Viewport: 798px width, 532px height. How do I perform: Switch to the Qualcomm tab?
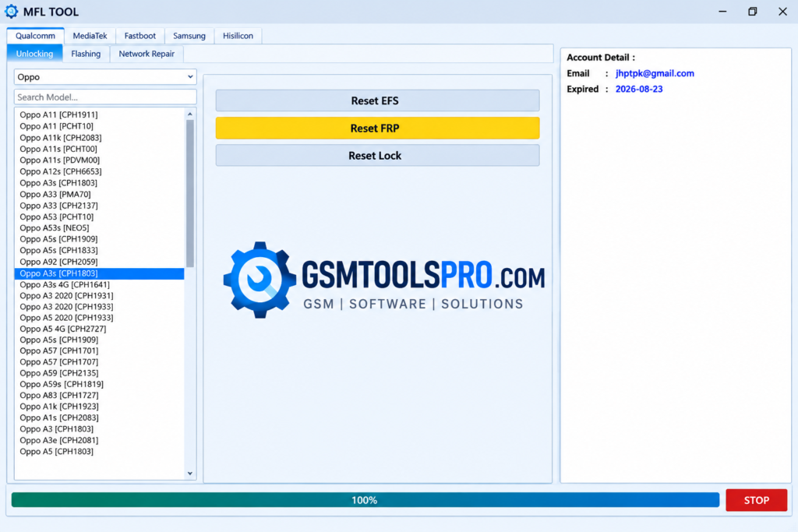click(x=35, y=36)
